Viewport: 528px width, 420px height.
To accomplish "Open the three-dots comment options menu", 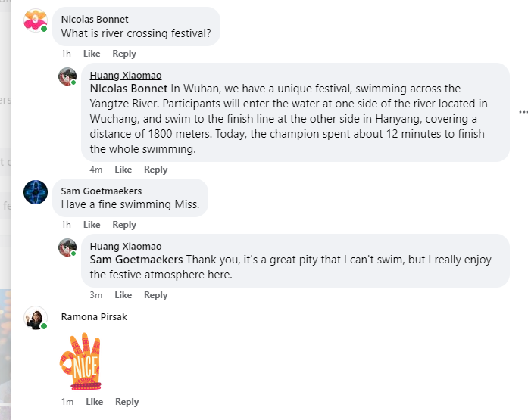I will click(522, 111).
